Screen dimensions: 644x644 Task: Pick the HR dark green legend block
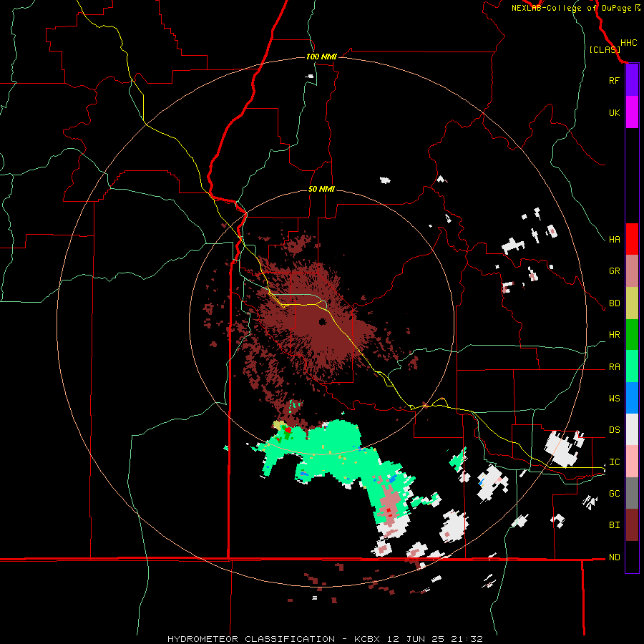point(632,334)
